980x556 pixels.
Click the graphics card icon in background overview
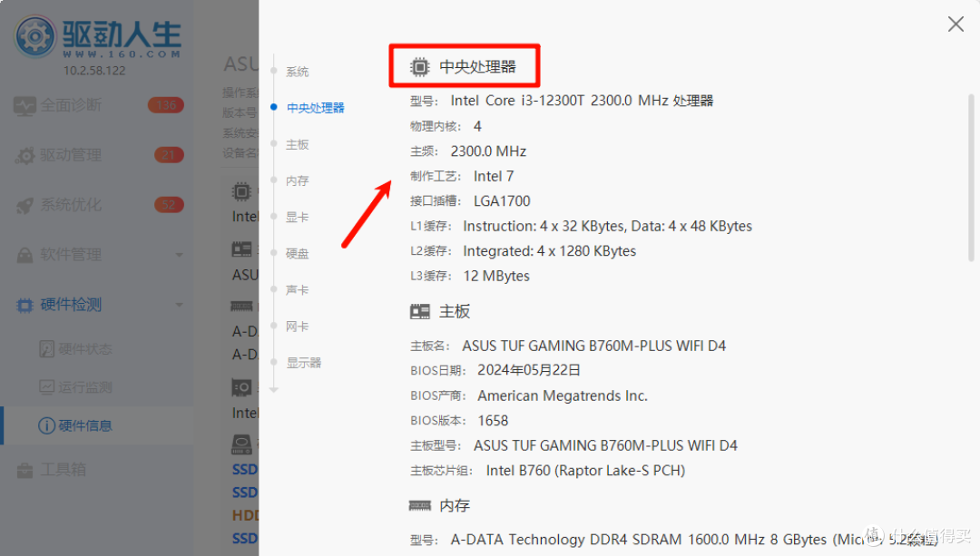242,387
